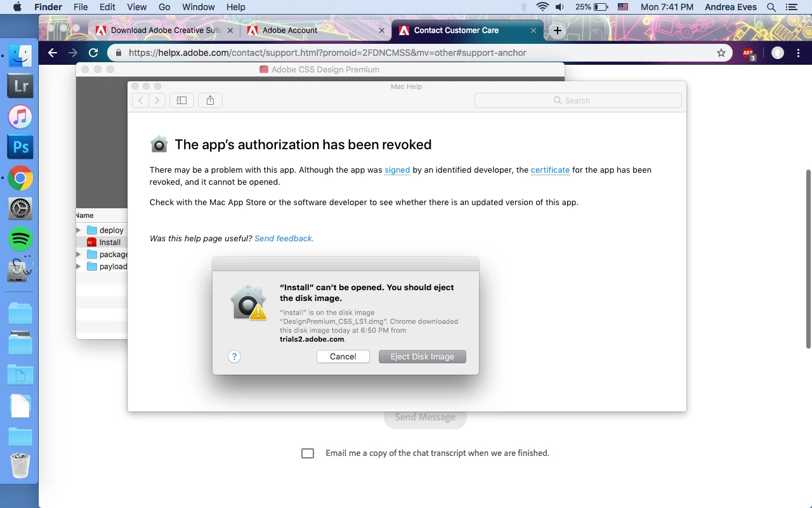The image size is (812, 508).
Task: Go forward in Mac Help window
Action: (157, 100)
